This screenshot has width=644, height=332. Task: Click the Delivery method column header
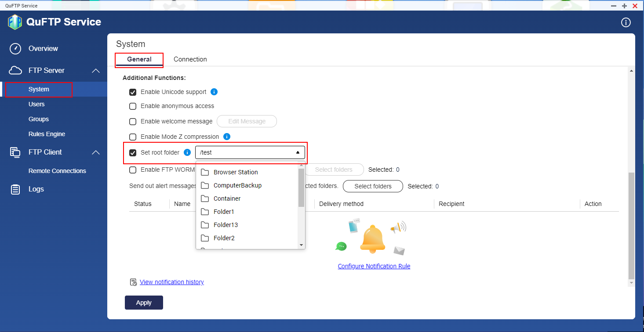[x=341, y=204]
